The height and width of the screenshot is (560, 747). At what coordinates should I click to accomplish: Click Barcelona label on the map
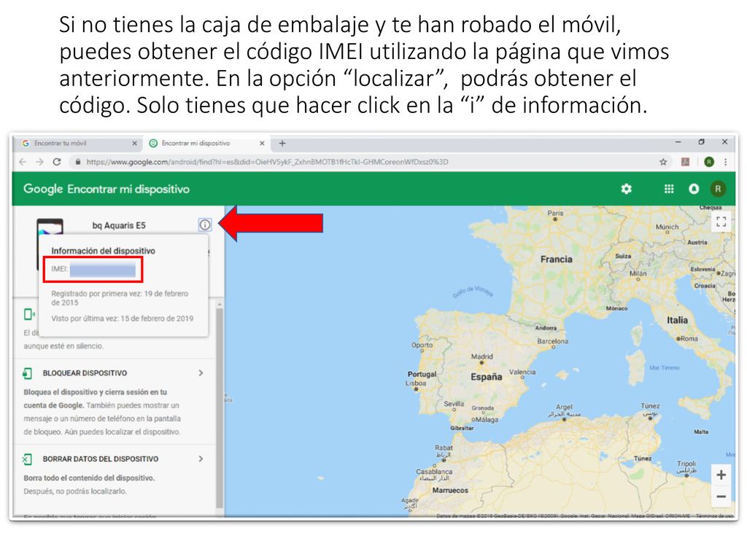553,341
